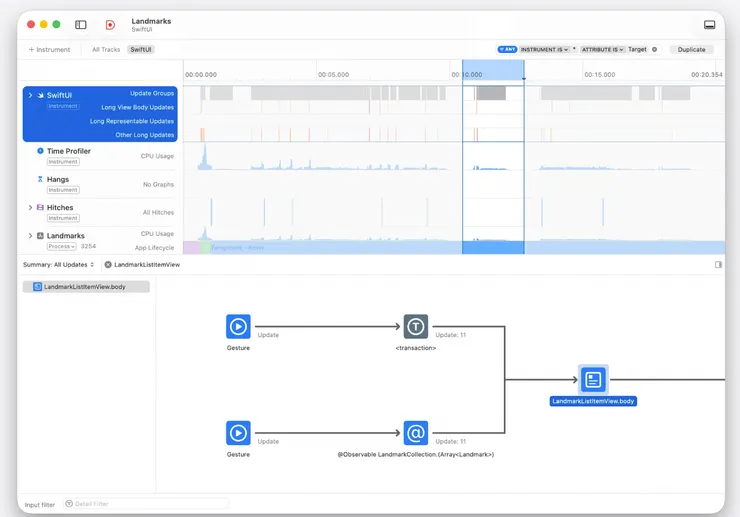
Task: Focus the Detail Filter input field
Action: click(146, 504)
